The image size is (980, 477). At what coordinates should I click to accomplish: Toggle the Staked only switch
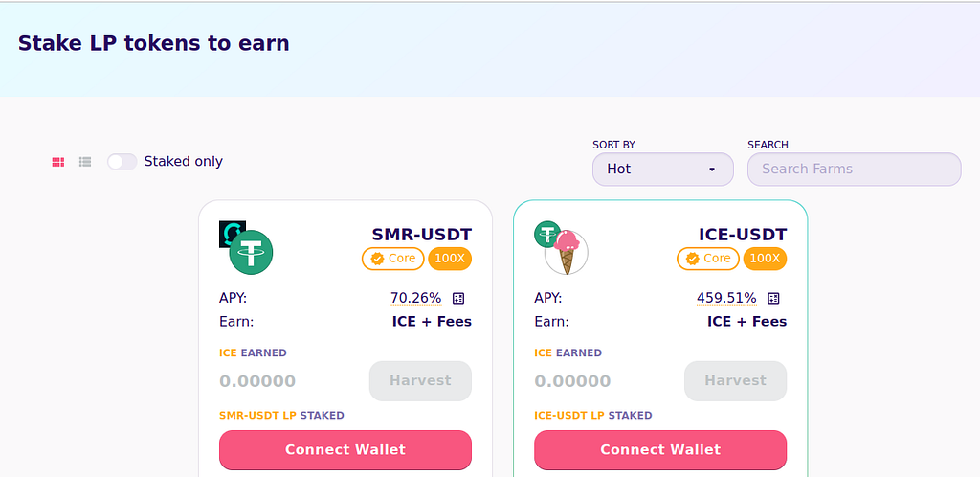coord(122,162)
